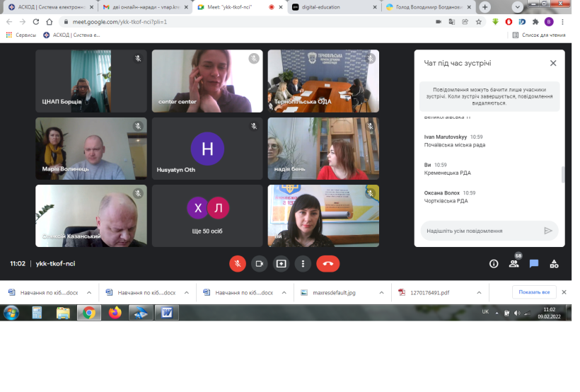Close the Meet browser tab
The width and height of the screenshot is (580, 392).
tap(281, 7)
